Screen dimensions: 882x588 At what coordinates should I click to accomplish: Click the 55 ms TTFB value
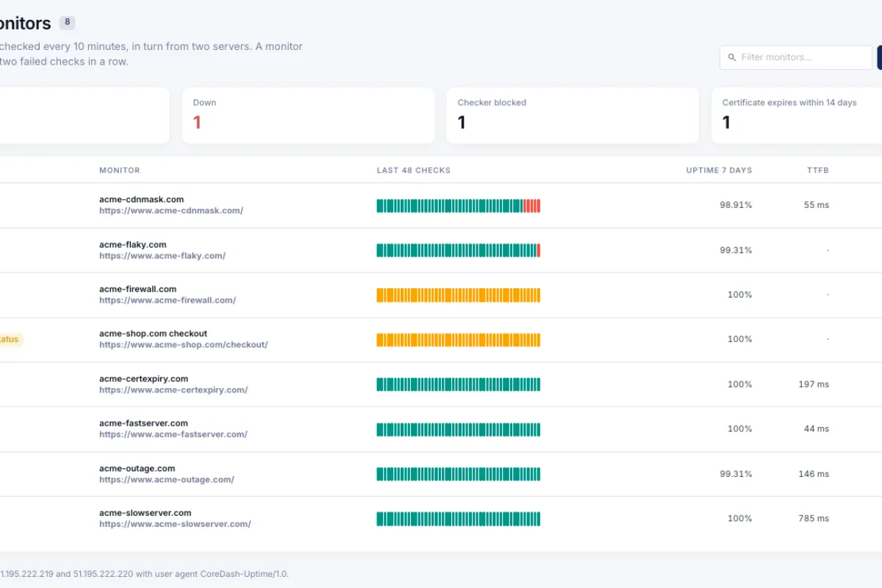click(817, 205)
